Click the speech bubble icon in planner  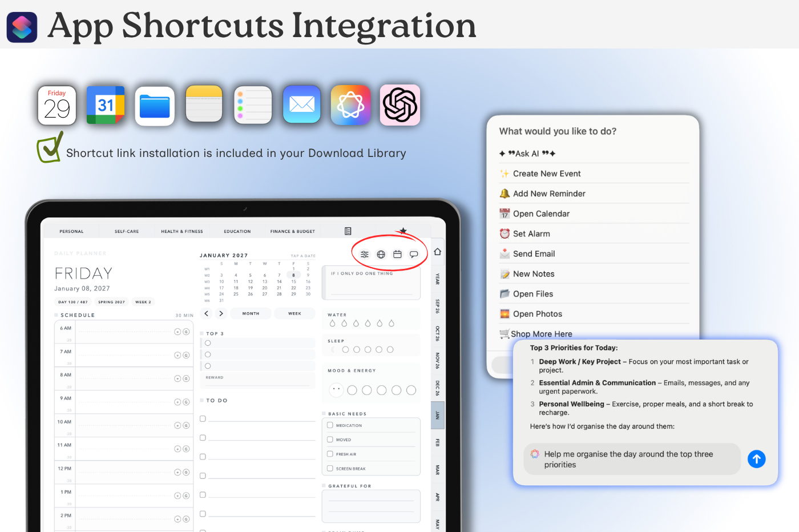click(414, 255)
